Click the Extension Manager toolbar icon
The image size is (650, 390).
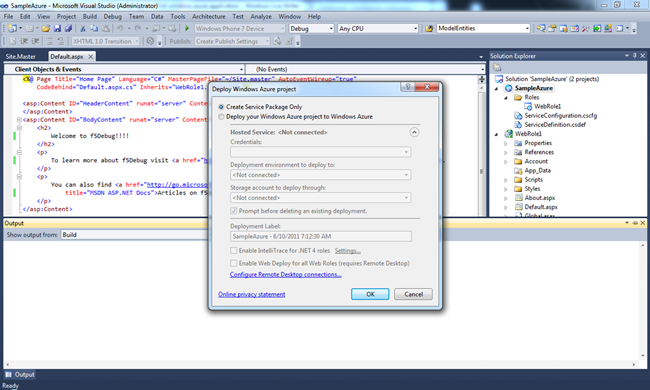608,29
